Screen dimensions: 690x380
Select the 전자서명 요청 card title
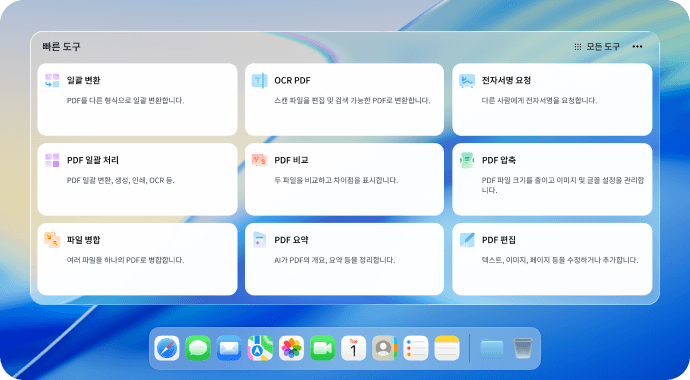pyautogui.click(x=506, y=80)
